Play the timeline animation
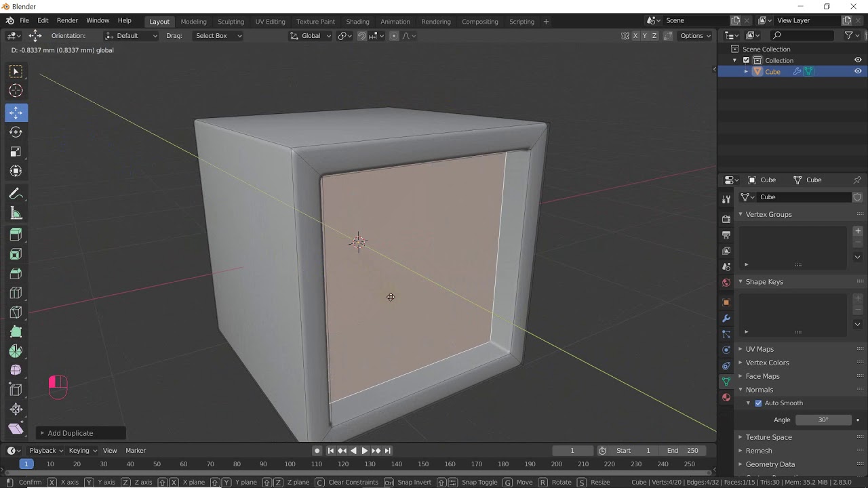Viewport: 868px width, 488px height. [x=365, y=451]
